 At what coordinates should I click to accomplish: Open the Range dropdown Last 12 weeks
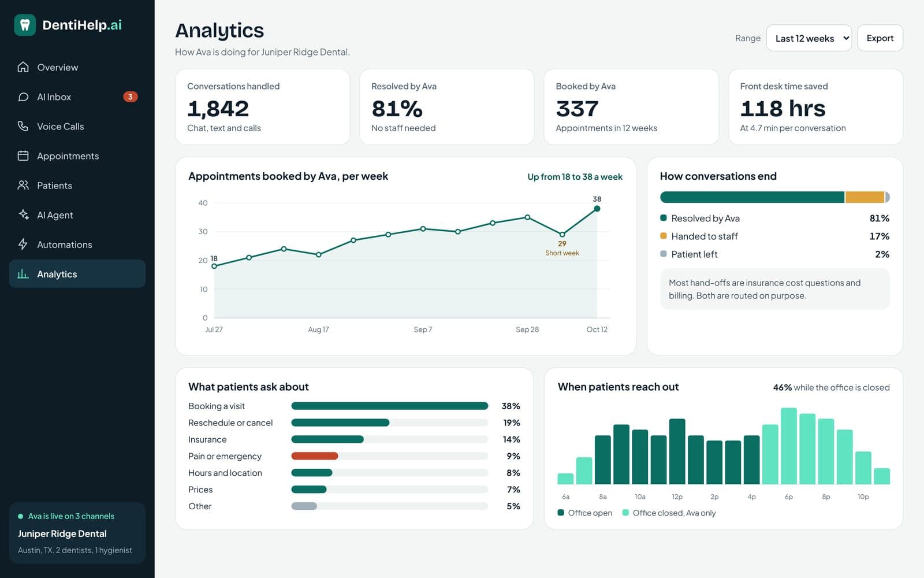(808, 38)
